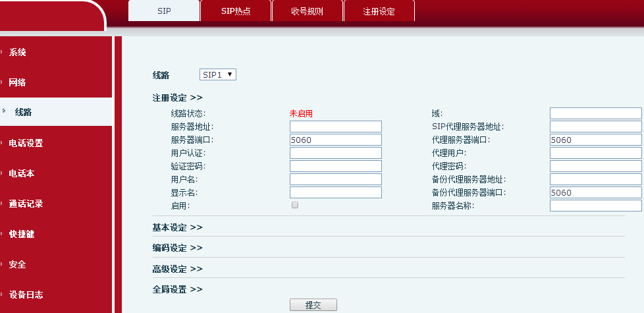Focus the 验证密码 input field
The image size is (644, 313).
click(x=336, y=166)
